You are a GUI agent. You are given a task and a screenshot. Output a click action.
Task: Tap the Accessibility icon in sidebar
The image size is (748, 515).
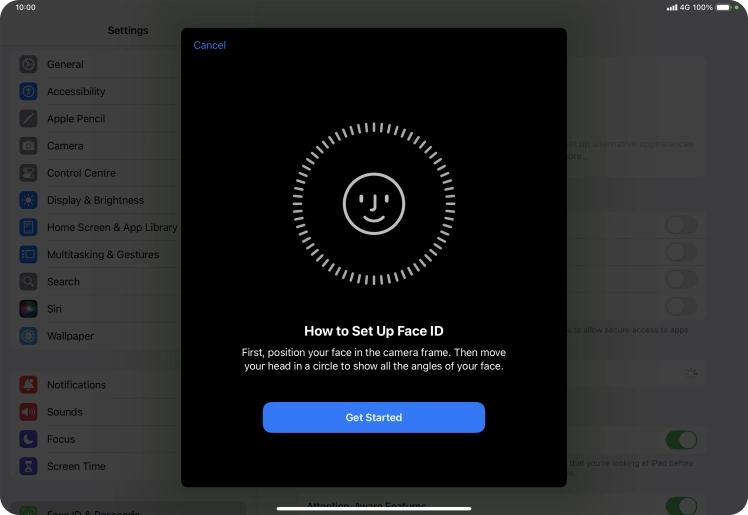[x=28, y=91]
